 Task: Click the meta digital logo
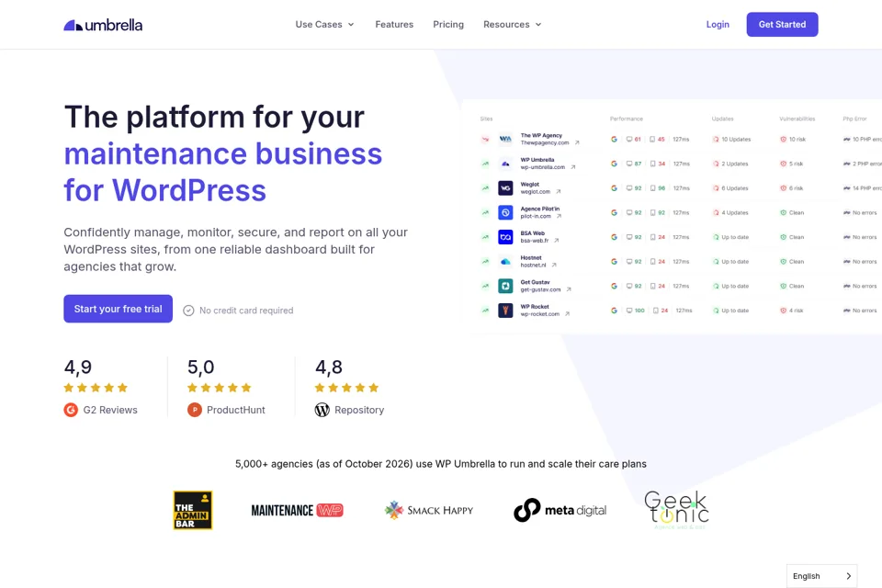click(x=560, y=510)
